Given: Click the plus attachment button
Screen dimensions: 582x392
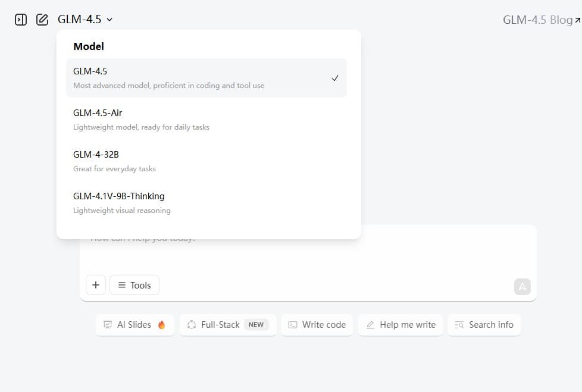Looking at the screenshot, I should [x=96, y=285].
